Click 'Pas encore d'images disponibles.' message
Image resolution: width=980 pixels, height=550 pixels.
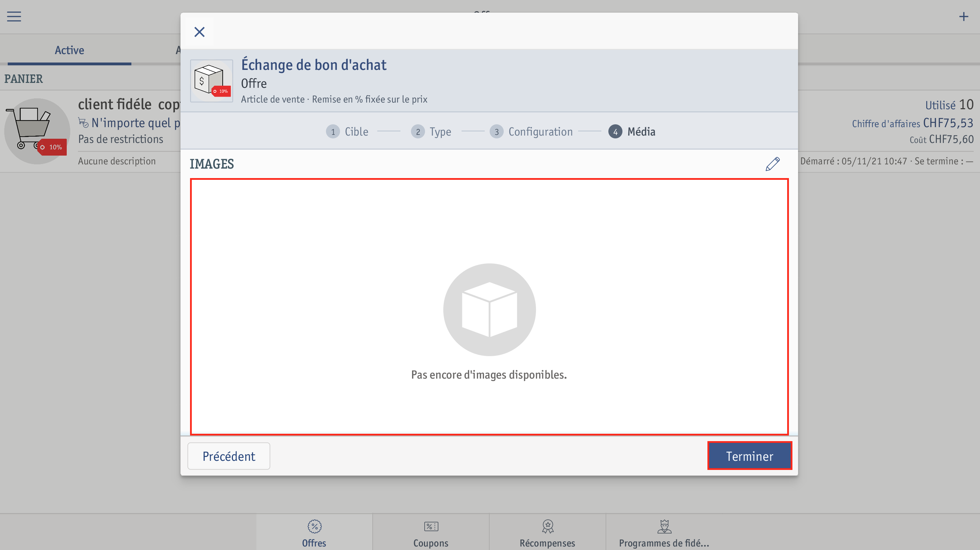pos(489,375)
